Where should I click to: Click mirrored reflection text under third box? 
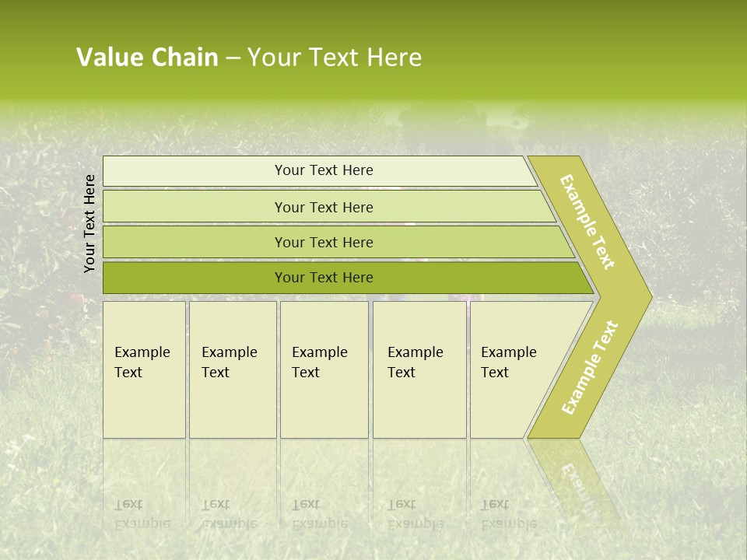[319, 513]
